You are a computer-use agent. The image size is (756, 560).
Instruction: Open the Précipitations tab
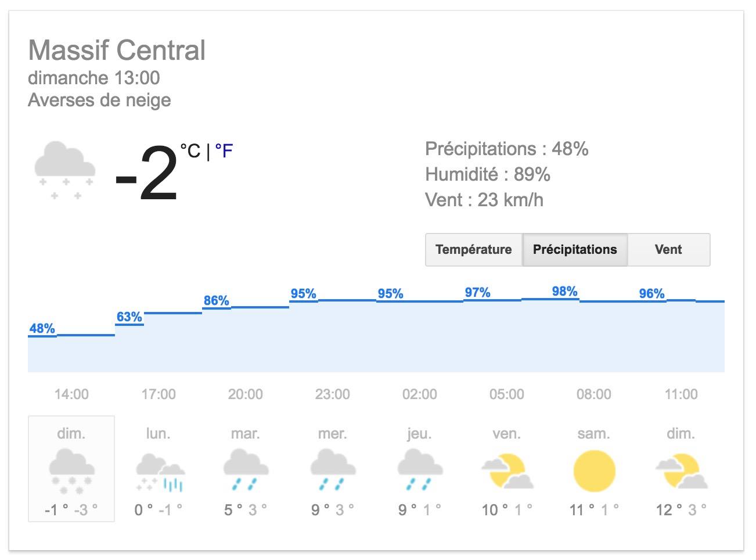click(575, 250)
